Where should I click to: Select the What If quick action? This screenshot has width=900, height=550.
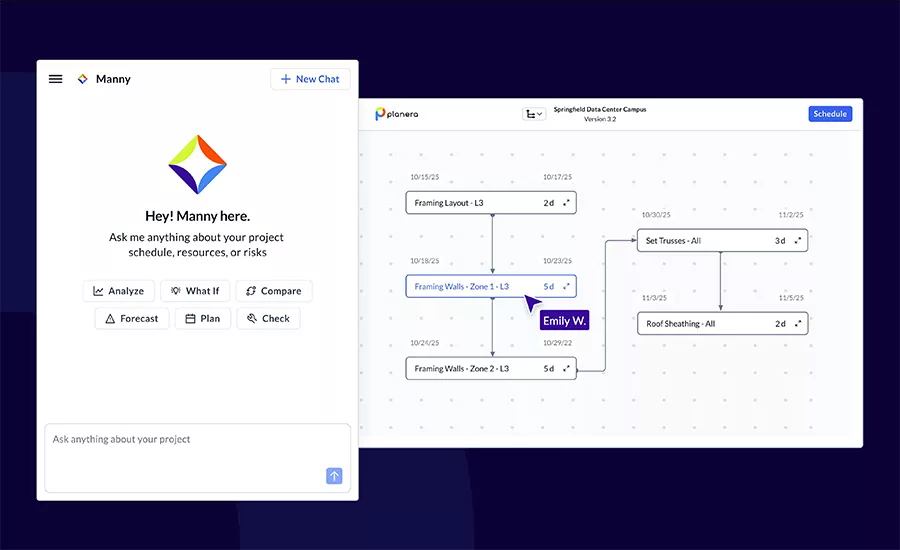(x=195, y=291)
